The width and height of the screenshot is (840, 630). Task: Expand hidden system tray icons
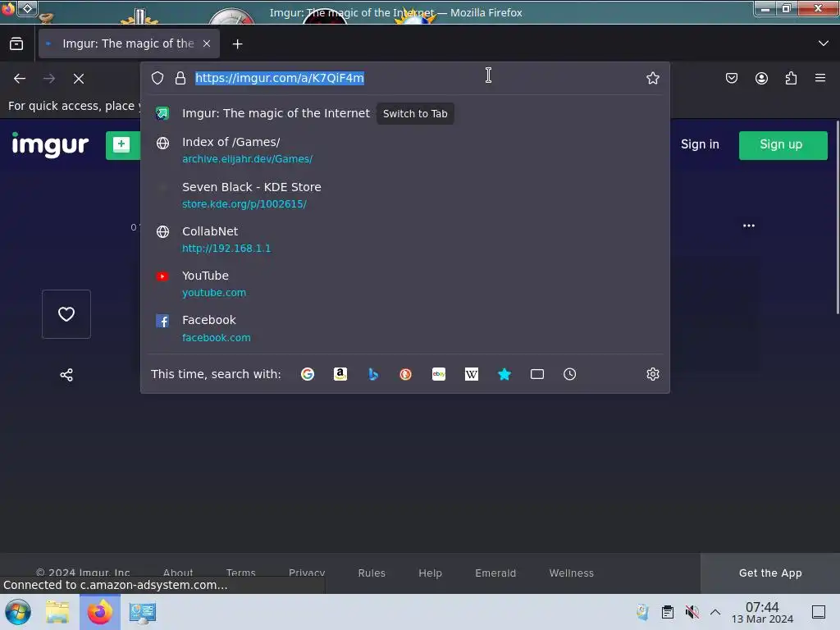coord(715,612)
